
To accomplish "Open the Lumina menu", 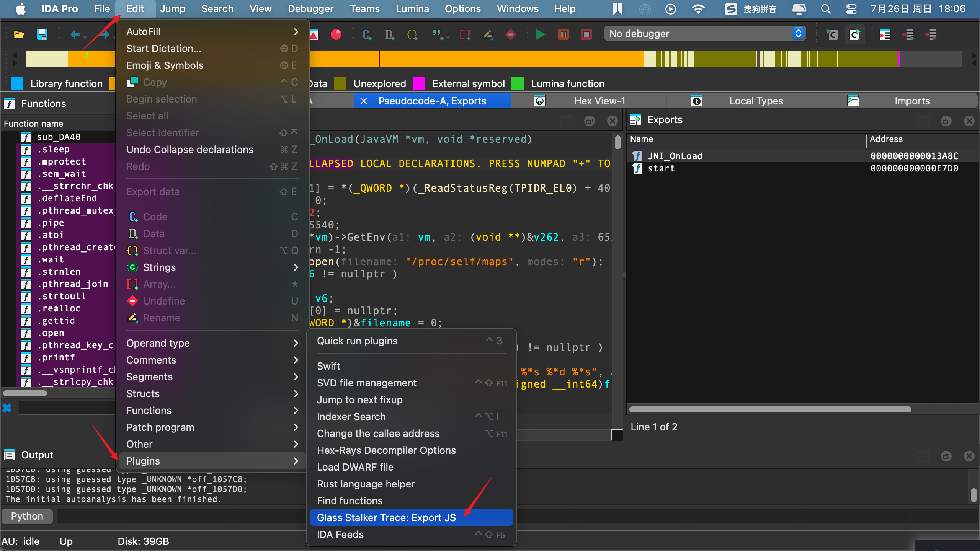I will (412, 9).
